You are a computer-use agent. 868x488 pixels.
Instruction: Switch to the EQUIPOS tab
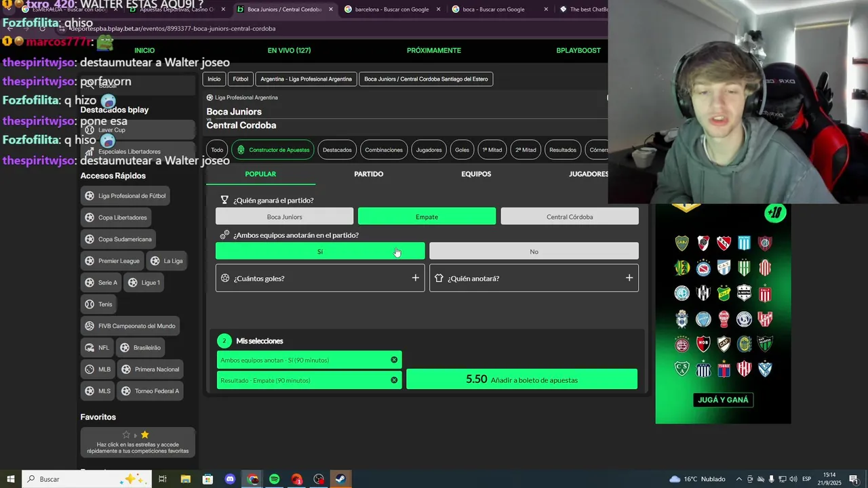click(x=476, y=174)
